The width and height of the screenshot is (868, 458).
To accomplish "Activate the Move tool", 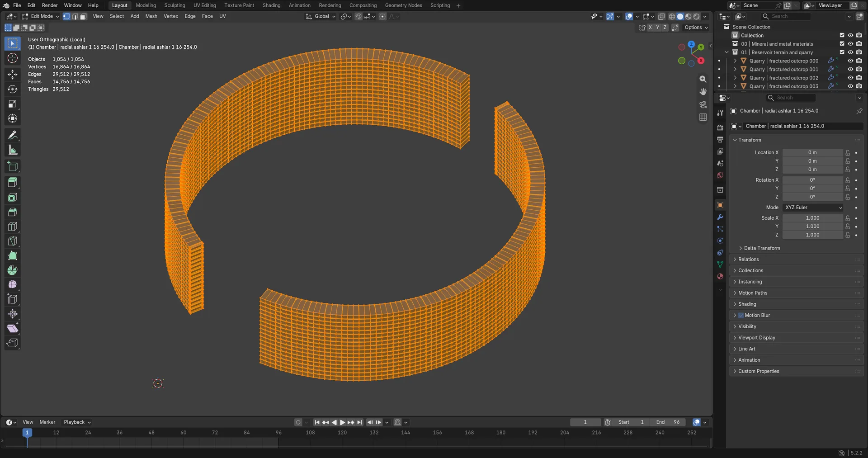I will [13, 74].
